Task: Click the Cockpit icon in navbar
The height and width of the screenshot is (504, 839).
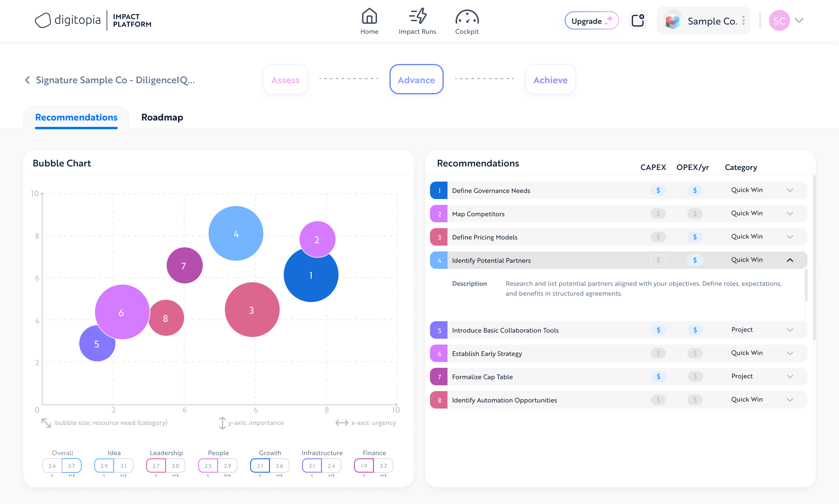Action: [467, 17]
